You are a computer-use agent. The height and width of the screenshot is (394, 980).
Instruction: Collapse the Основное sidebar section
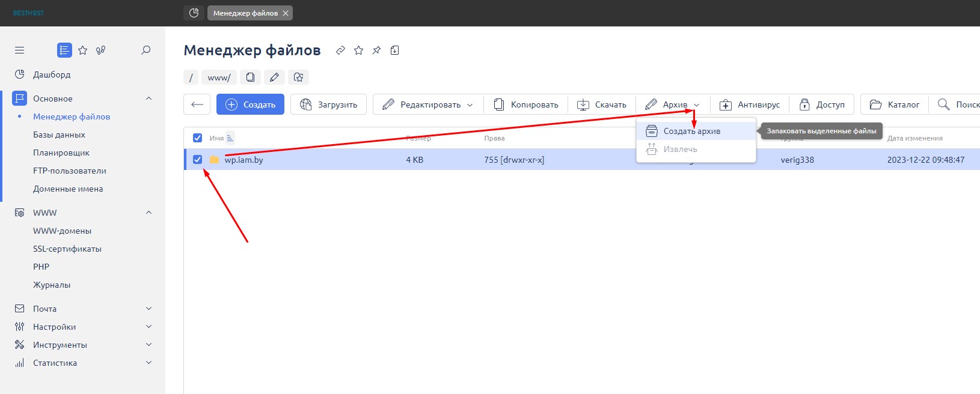149,98
